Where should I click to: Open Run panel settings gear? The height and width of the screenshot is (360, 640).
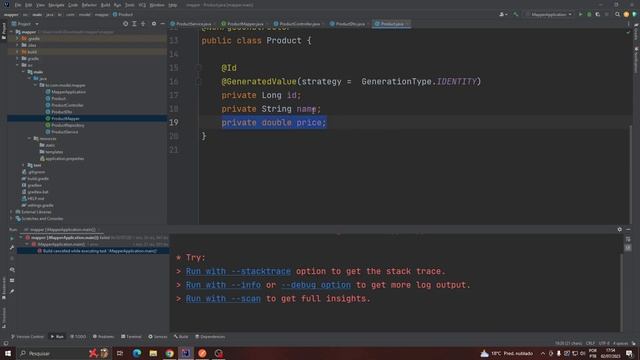pos(620,229)
